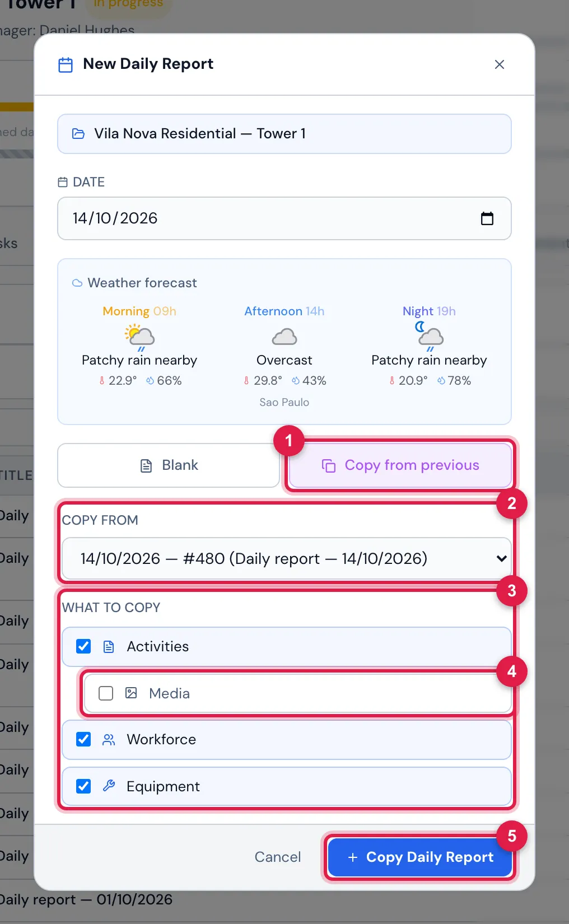The height and width of the screenshot is (924, 569).
Task: Click the Afternoon overcast cloud icon
Action: (x=284, y=337)
